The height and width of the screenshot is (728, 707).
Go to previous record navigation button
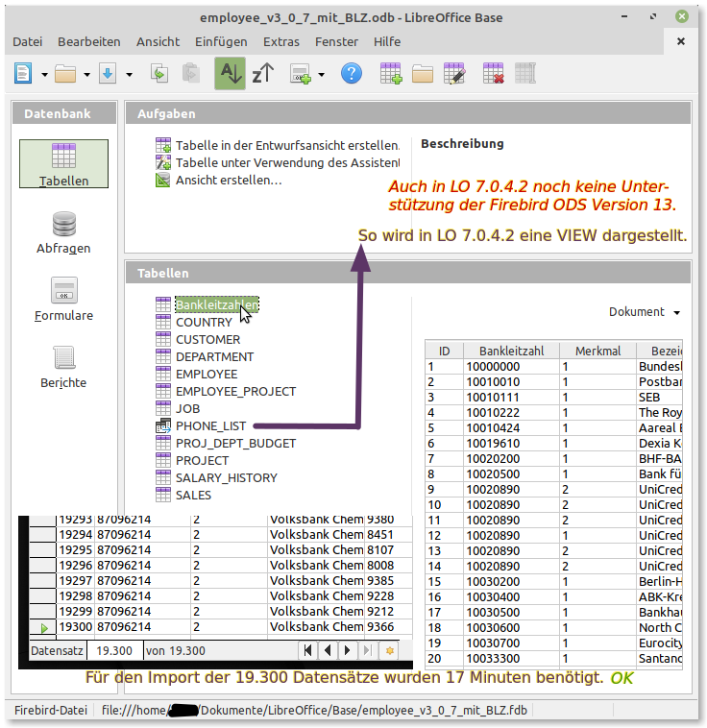(328, 650)
